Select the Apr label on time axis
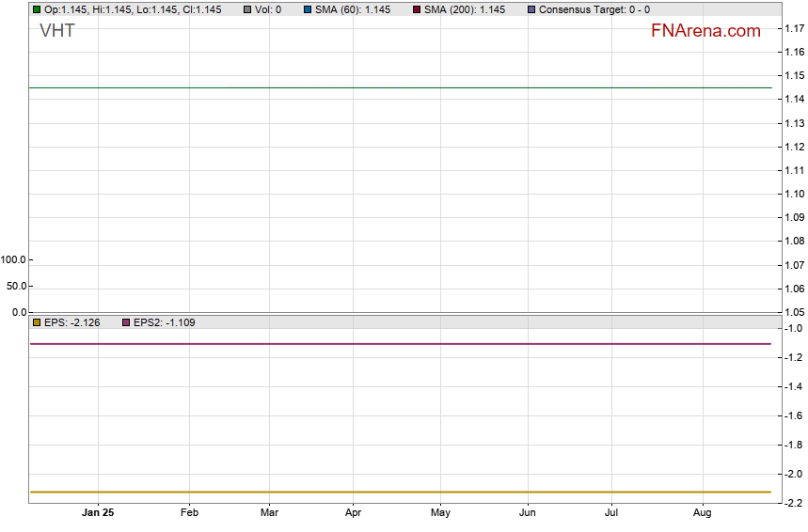Image resolution: width=808 pixels, height=532 pixels. 354,512
